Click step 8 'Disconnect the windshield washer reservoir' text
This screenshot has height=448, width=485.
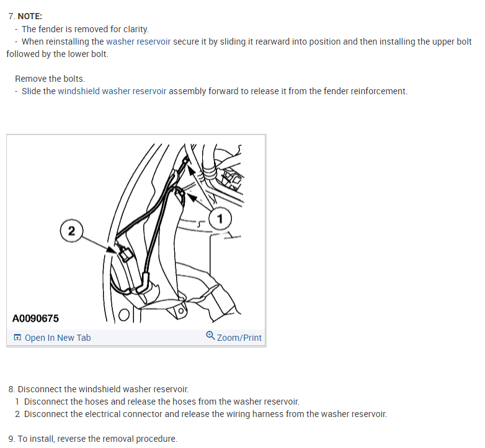pos(103,389)
